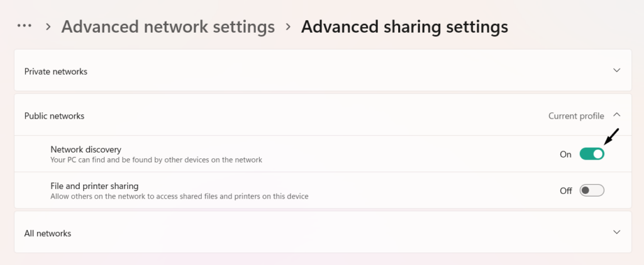This screenshot has width=644, height=265.
Task: Click the On label beside Network discovery
Action: 565,154
